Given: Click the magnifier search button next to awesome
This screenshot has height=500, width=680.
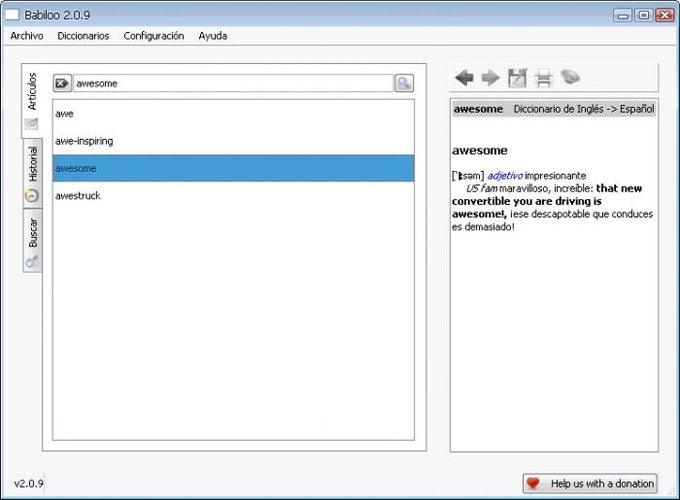Looking at the screenshot, I should click(x=404, y=83).
